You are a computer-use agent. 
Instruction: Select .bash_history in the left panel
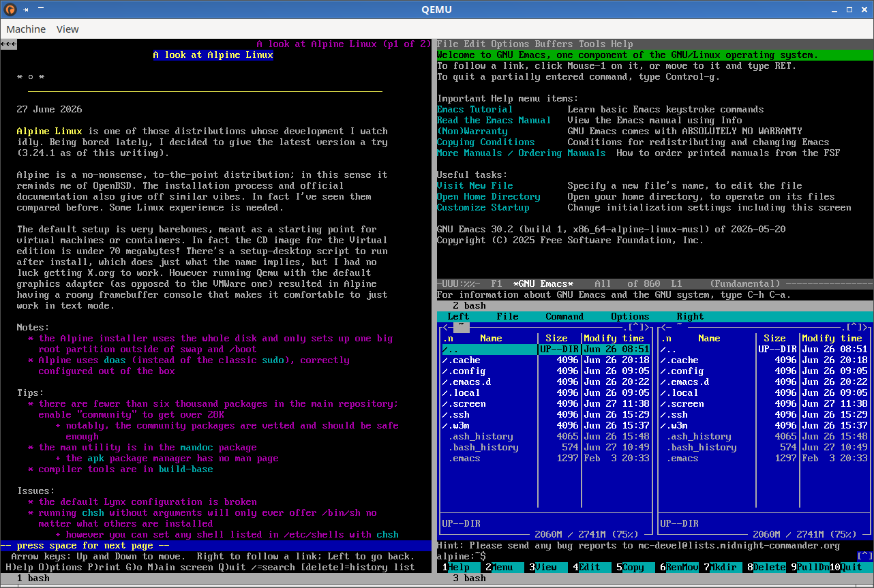point(545,448)
